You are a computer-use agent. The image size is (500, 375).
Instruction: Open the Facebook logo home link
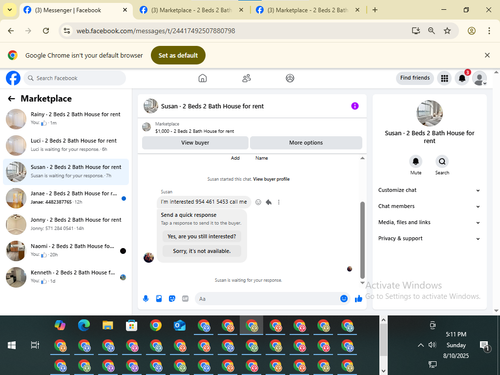coord(13,78)
